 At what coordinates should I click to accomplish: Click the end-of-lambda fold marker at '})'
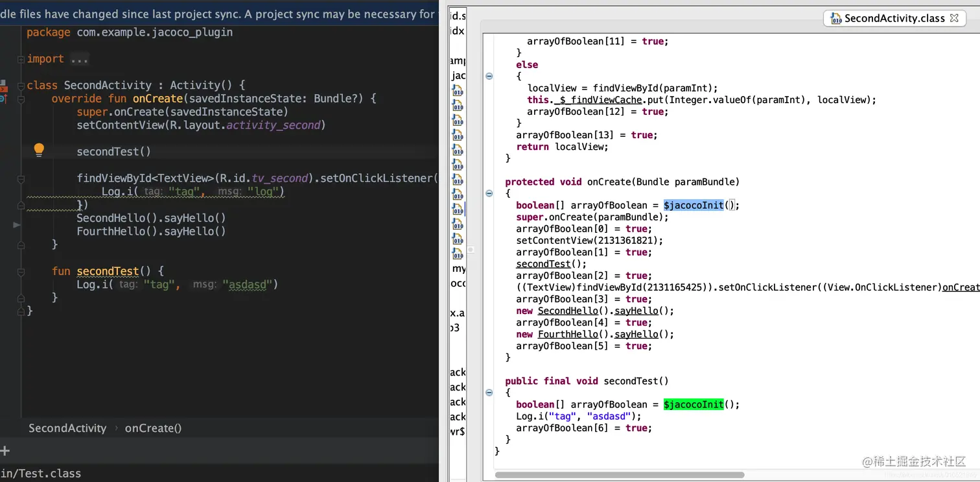click(x=21, y=205)
